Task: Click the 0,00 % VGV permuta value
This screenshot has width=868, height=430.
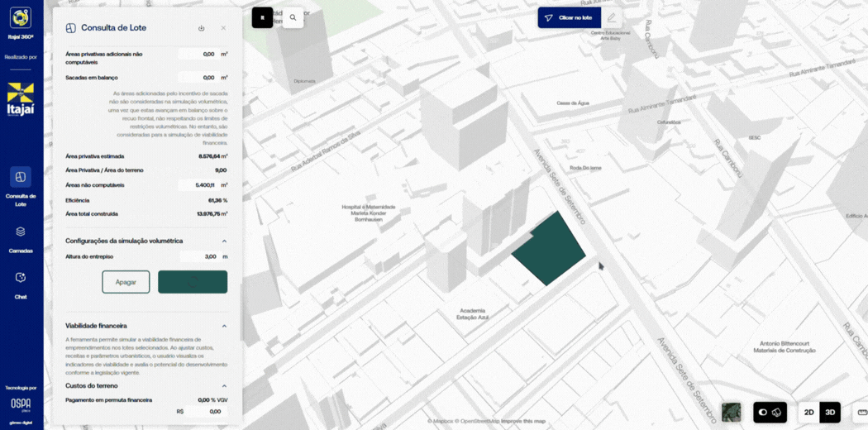Action: [x=212, y=399]
